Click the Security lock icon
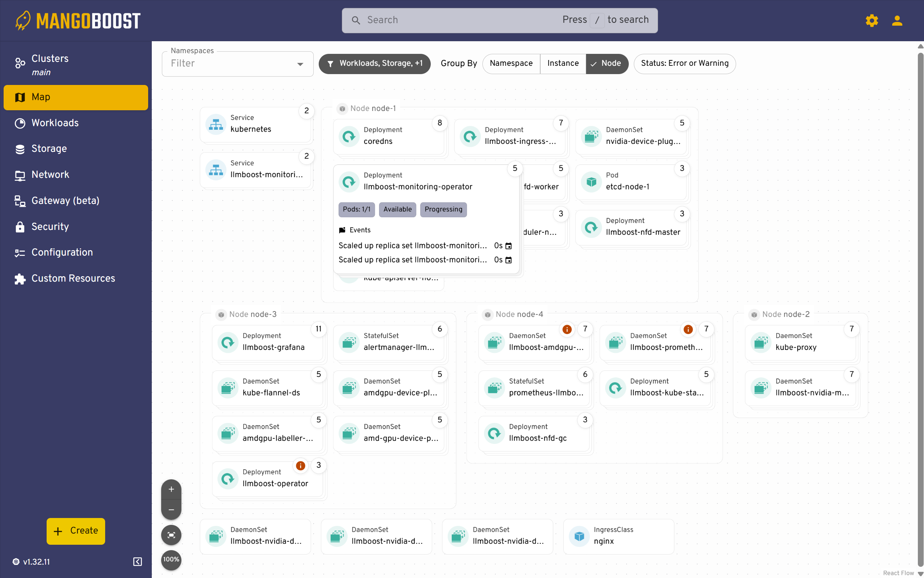The width and height of the screenshot is (924, 578). tap(20, 227)
